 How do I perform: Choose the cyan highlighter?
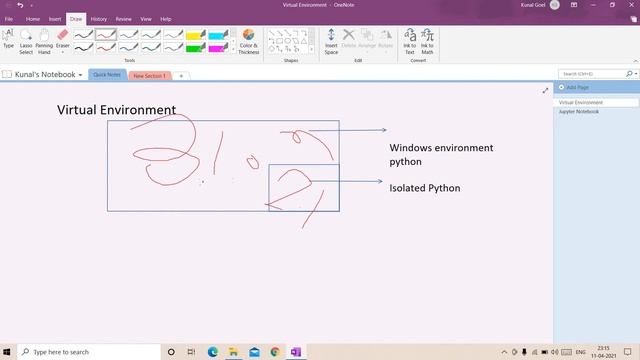pos(218,35)
